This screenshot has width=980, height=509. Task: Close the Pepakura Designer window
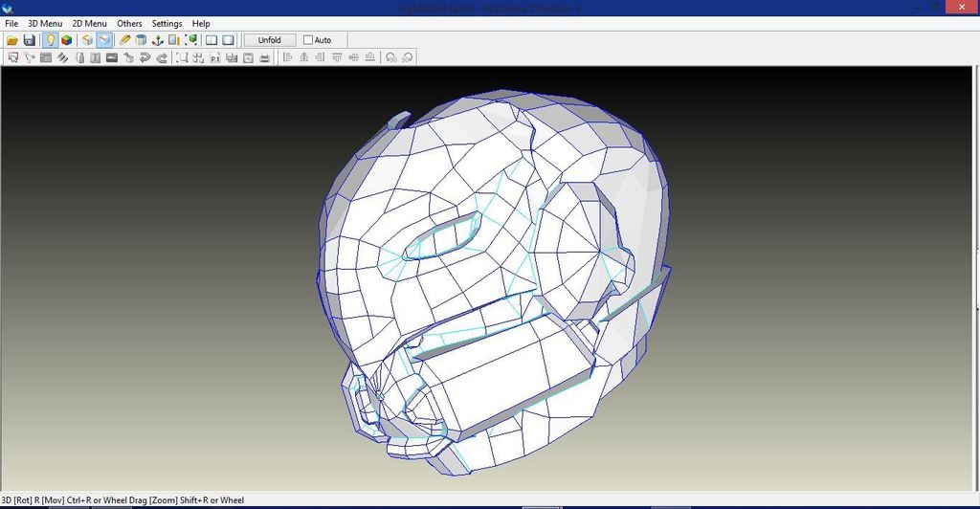click(x=963, y=7)
